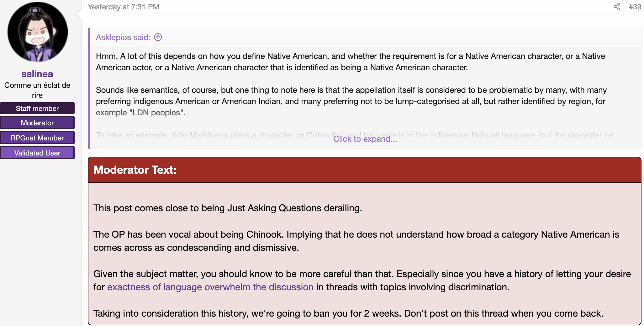
Task: Select the "Staff member" badge
Action: point(37,108)
